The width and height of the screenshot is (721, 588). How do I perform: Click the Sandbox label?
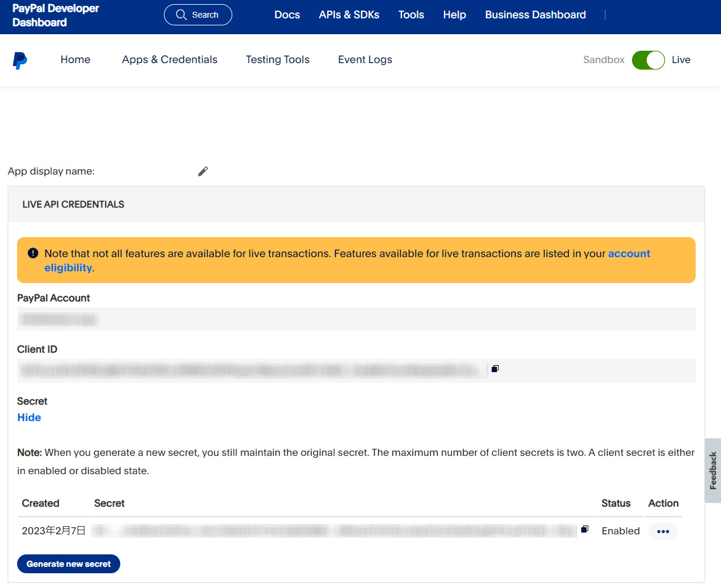point(604,60)
